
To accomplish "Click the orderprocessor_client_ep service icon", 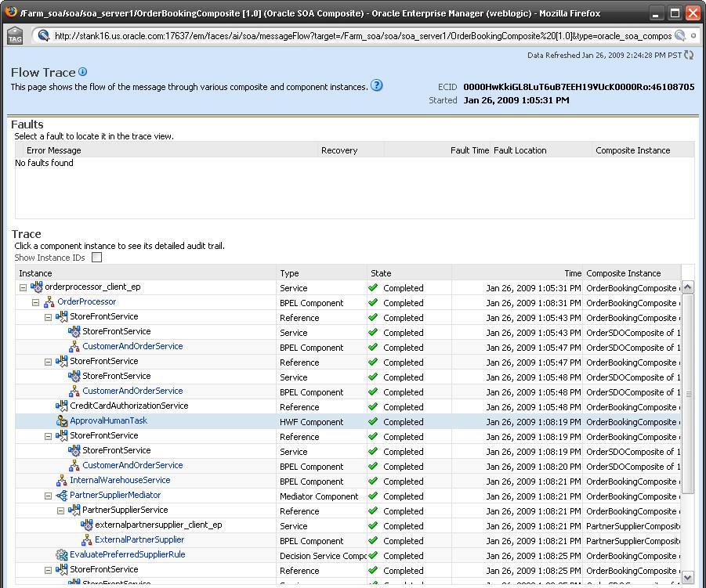I will (37, 287).
